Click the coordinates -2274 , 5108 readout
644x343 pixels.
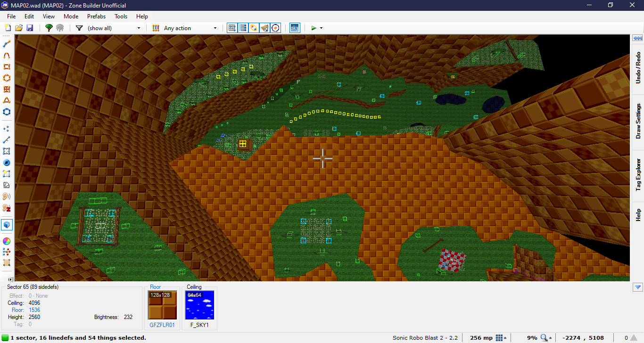coord(583,337)
